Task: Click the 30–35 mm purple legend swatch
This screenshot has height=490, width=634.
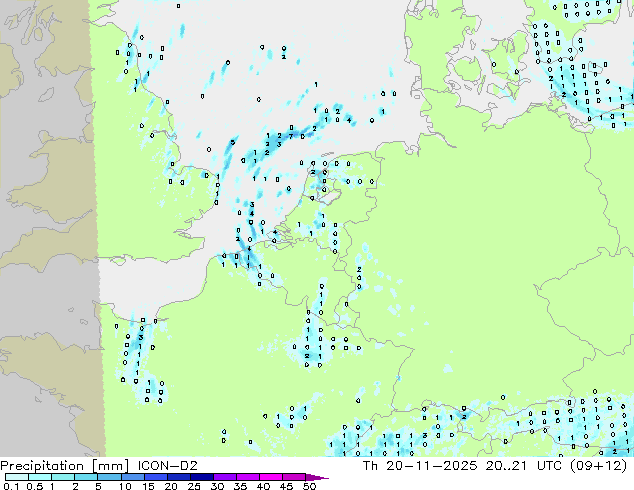Action: tap(224, 477)
